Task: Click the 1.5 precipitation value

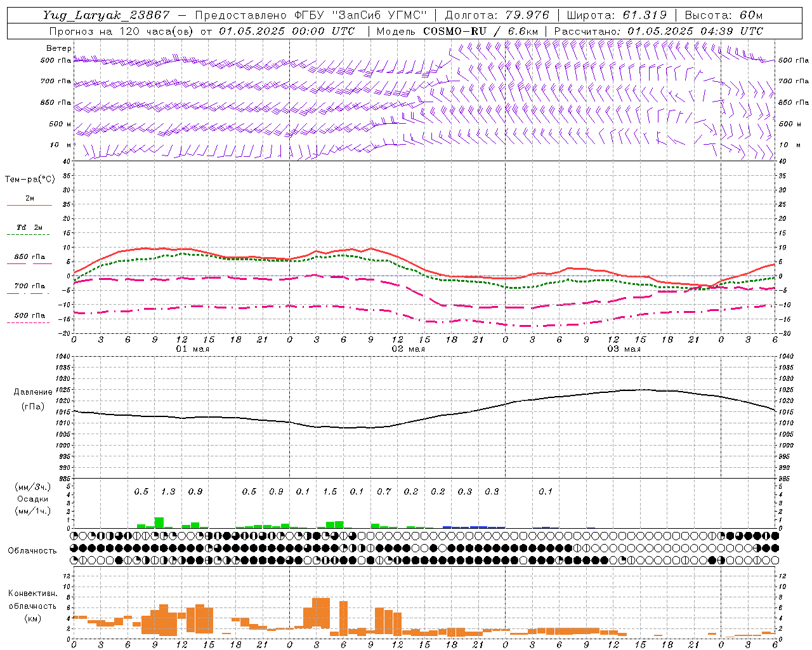Action: coord(330,492)
